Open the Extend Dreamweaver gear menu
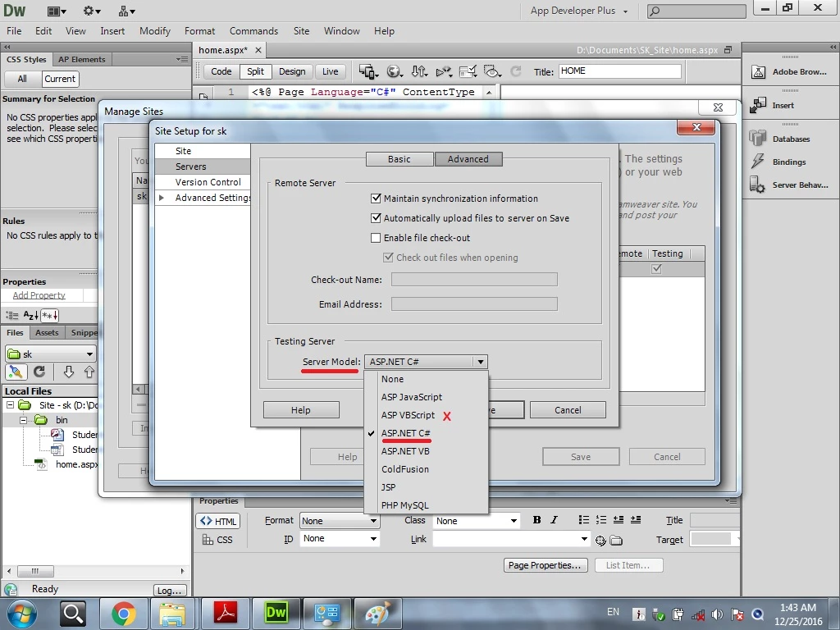 coord(92,11)
